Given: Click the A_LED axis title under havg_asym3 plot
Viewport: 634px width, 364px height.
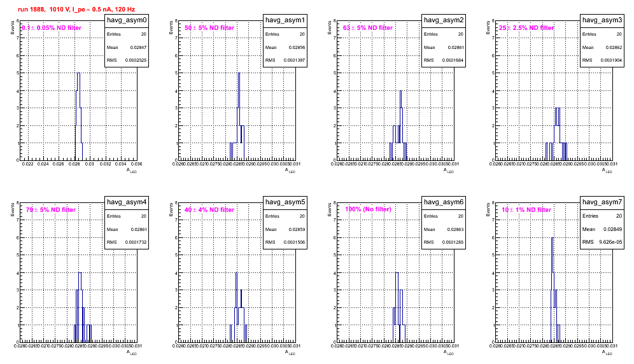Looking at the screenshot, I should 607,171.
